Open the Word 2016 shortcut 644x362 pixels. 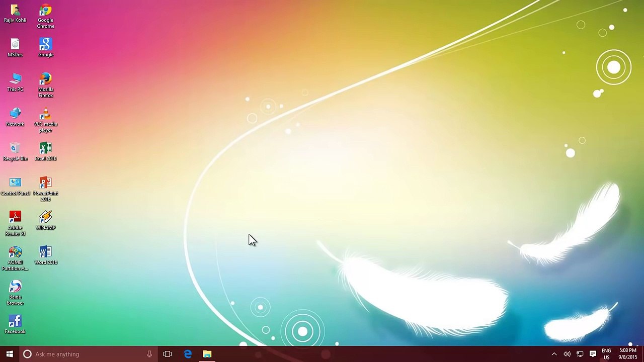click(x=45, y=256)
